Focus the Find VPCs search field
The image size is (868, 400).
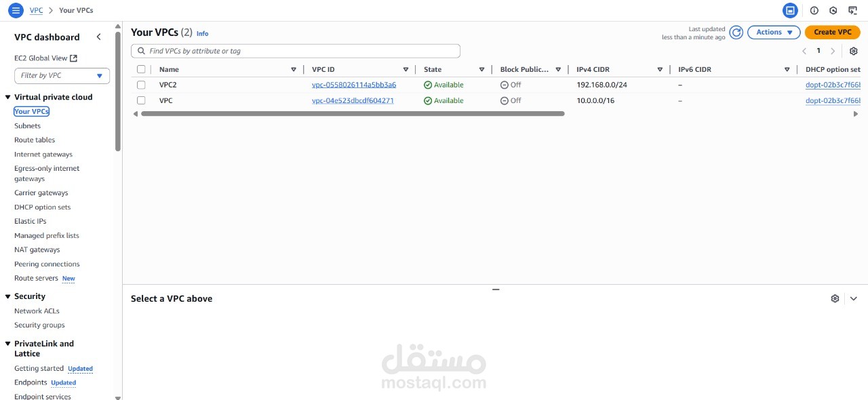(x=296, y=51)
